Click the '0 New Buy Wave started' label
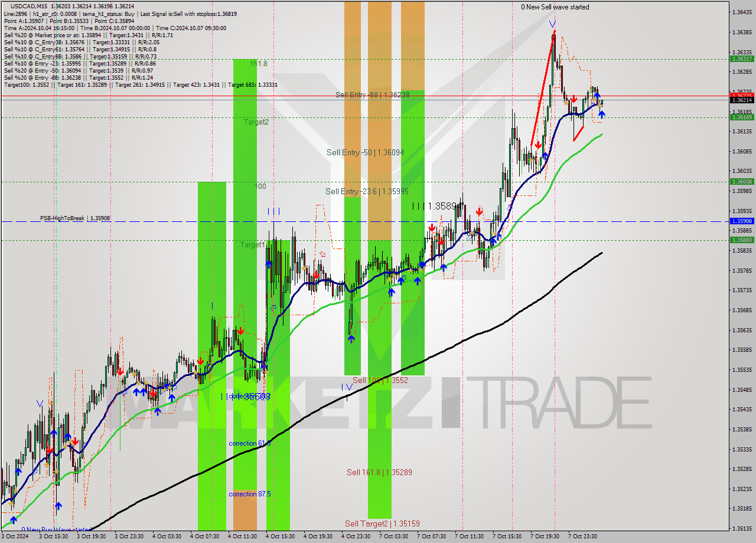Viewport: 756px width, 543px height. 56,529
